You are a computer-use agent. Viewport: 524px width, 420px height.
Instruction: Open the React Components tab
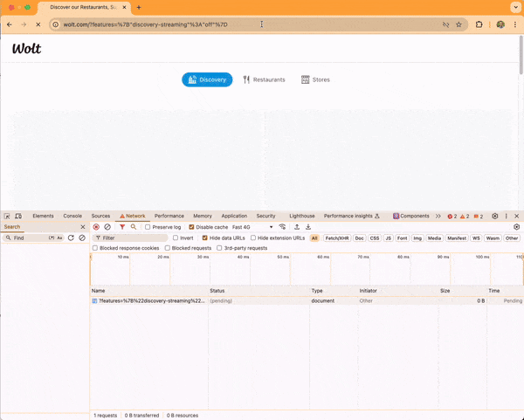410,216
